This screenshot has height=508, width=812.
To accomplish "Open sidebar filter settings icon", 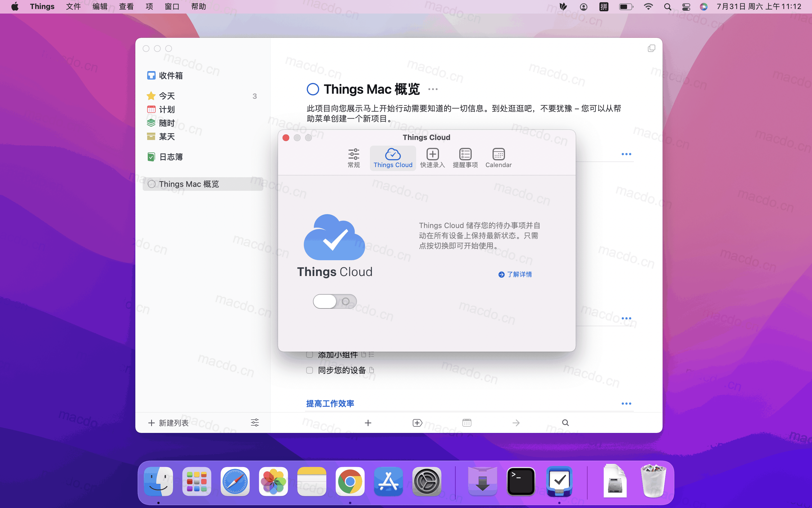I will (255, 423).
